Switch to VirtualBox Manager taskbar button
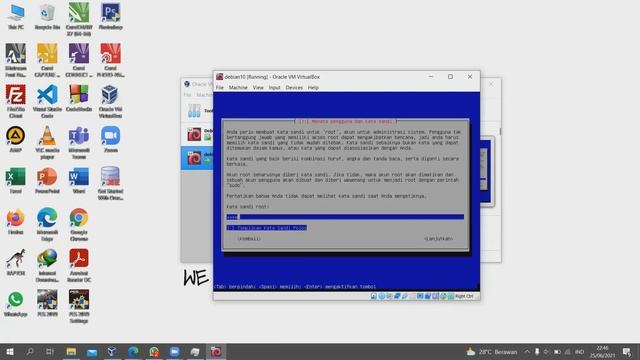This screenshot has height=360, width=640. coord(112,351)
